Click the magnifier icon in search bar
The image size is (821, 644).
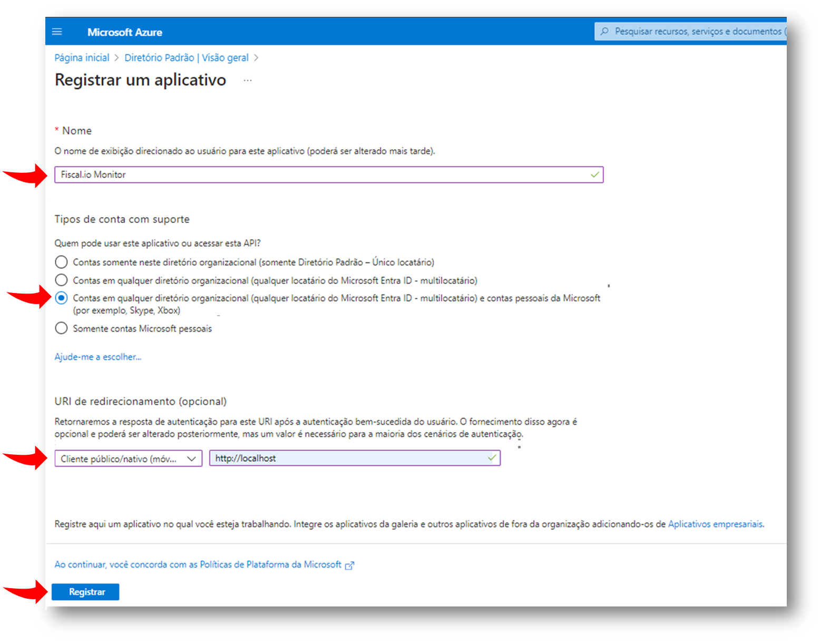pyautogui.click(x=604, y=31)
